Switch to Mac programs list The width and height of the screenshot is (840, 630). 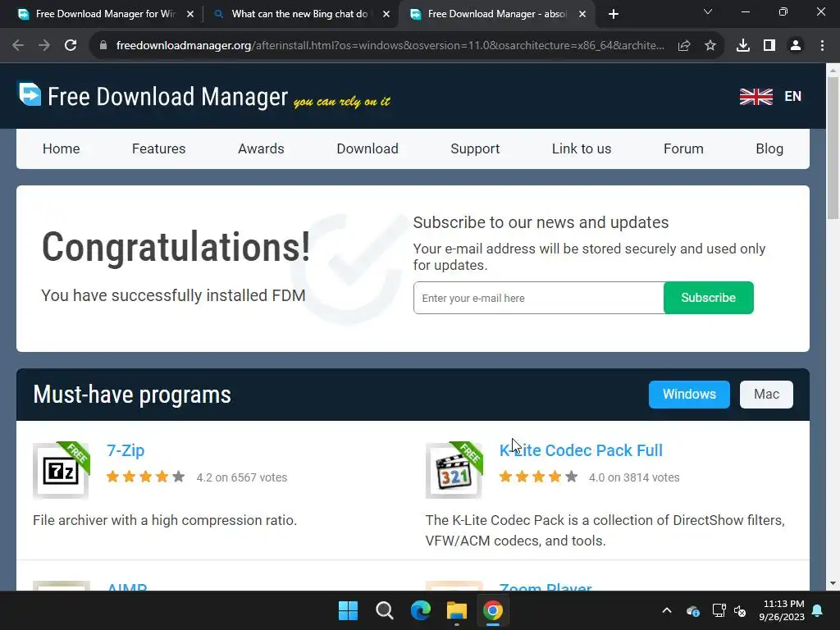(766, 395)
